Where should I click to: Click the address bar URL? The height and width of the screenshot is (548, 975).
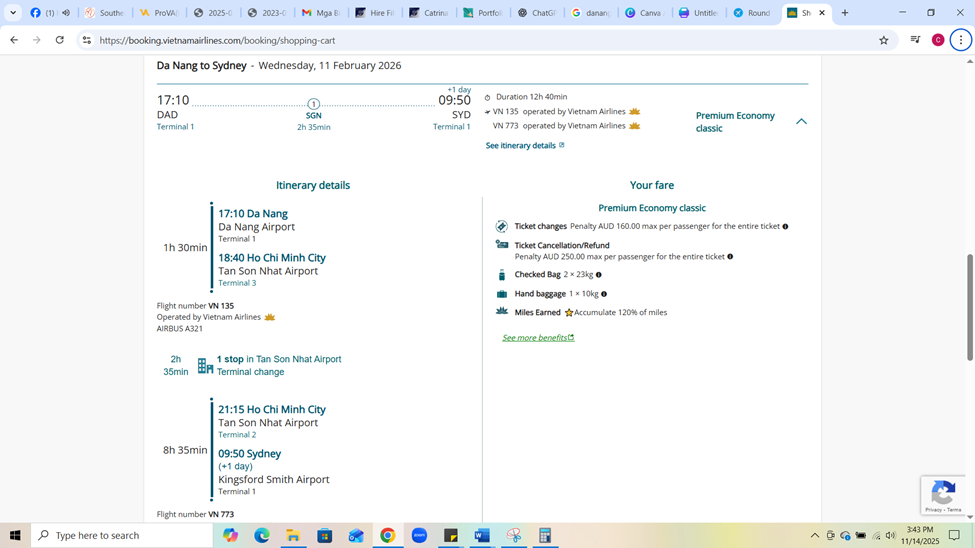coord(217,40)
